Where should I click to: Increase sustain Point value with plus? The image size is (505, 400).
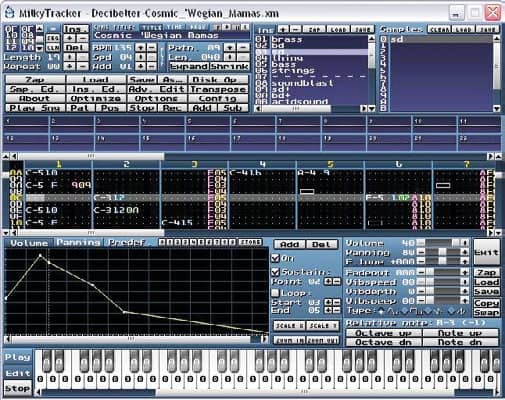(x=328, y=282)
